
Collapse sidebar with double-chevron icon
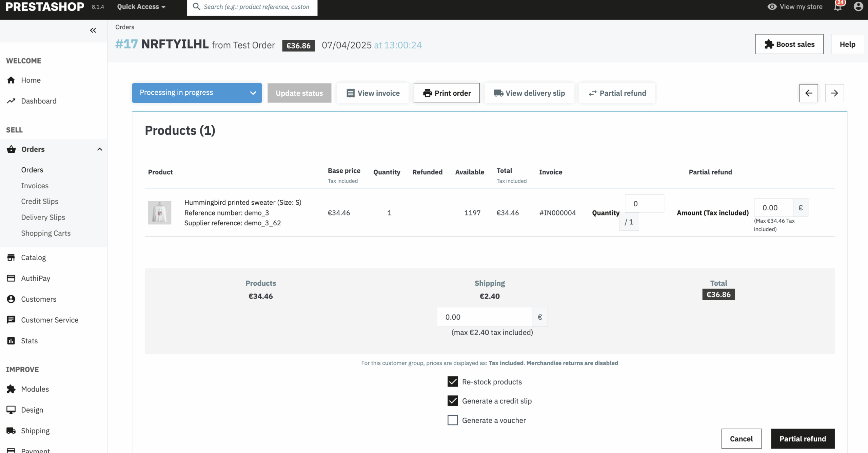pos(93,31)
